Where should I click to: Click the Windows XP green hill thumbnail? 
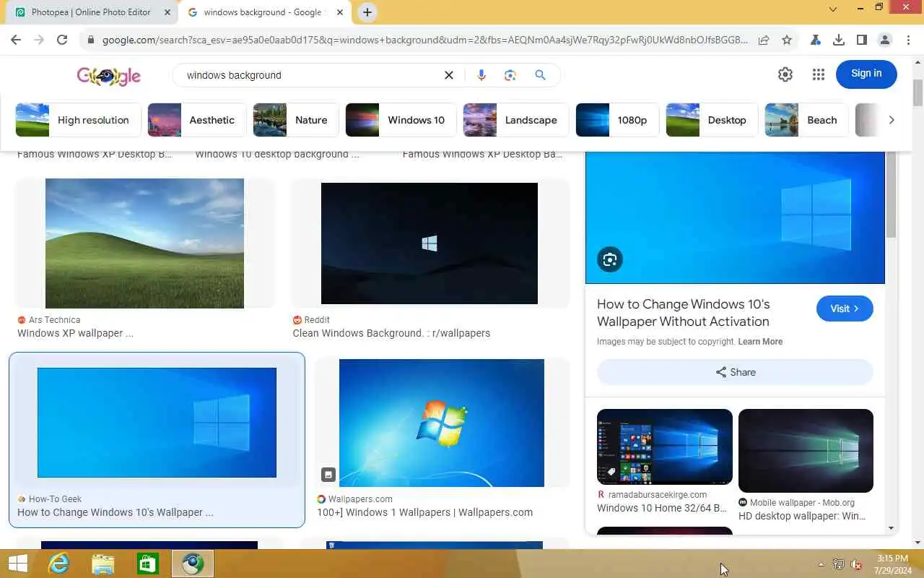click(x=144, y=243)
